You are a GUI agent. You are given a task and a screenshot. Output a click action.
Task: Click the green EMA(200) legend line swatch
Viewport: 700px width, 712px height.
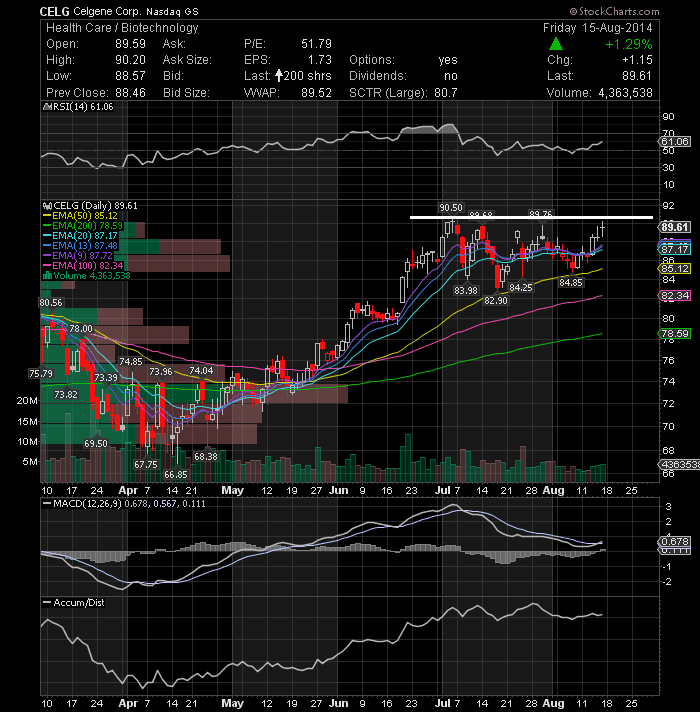coord(47,226)
